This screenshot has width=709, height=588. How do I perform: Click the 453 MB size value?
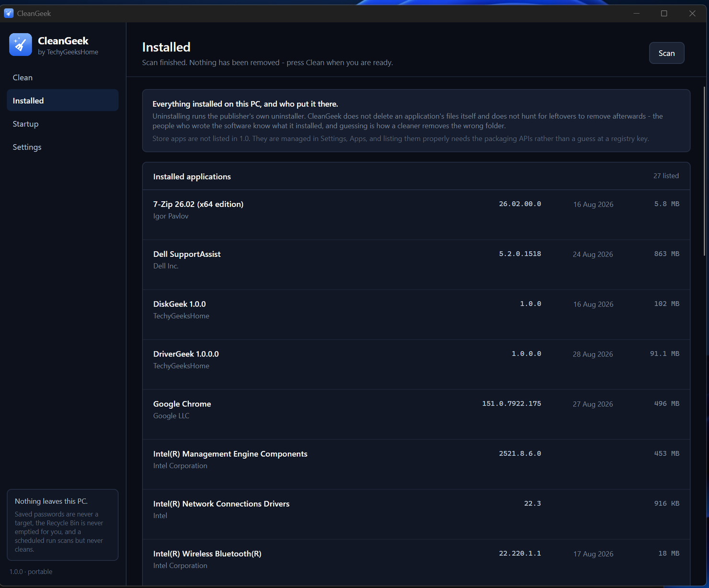click(667, 453)
